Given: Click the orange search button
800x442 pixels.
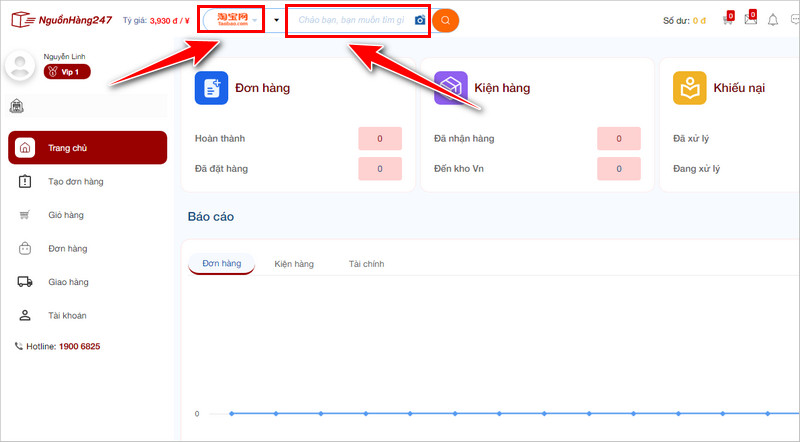Looking at the screenshot, I should tap(445, 20).
